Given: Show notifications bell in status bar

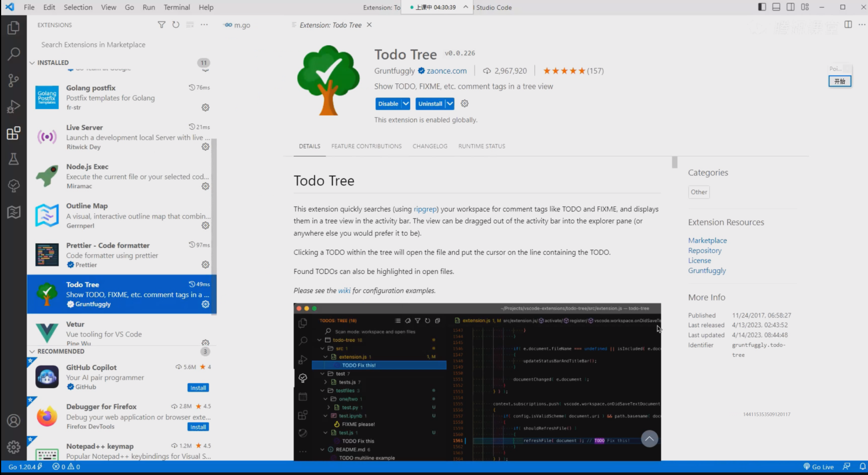Looking at the screenshot, I should pyautogui.click(x=862, y=466).
